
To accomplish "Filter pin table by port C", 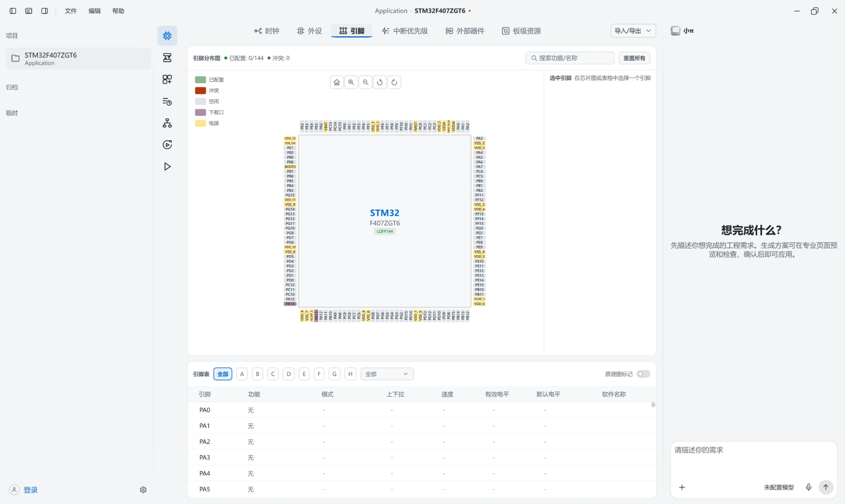I will click(273, 374).
